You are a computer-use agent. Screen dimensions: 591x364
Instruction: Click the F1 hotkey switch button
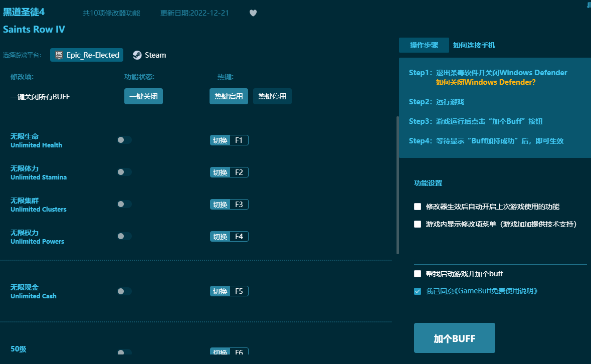click(220, 140)
